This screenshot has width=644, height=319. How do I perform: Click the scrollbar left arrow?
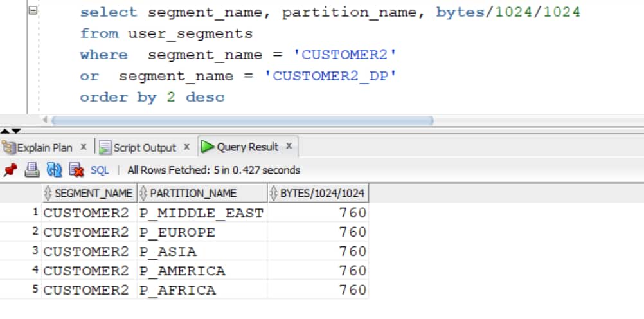coord(45,120)
